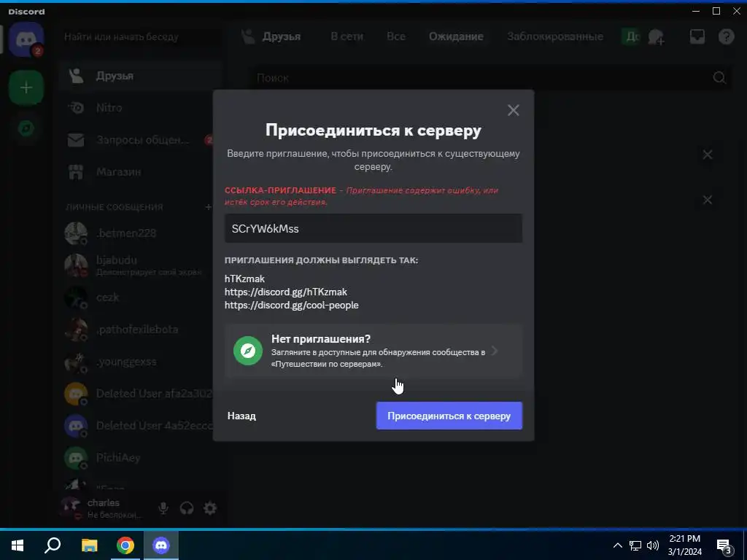Dismiss the second pending request with X

[708, 200]
